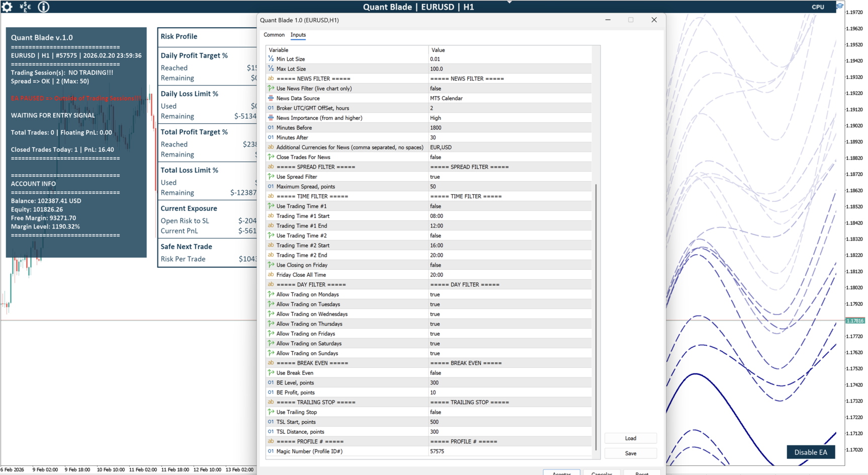The image size is (868, 475).
Task: Click the ab icon of SPREAD FILTER row
Action: point(271,167)
